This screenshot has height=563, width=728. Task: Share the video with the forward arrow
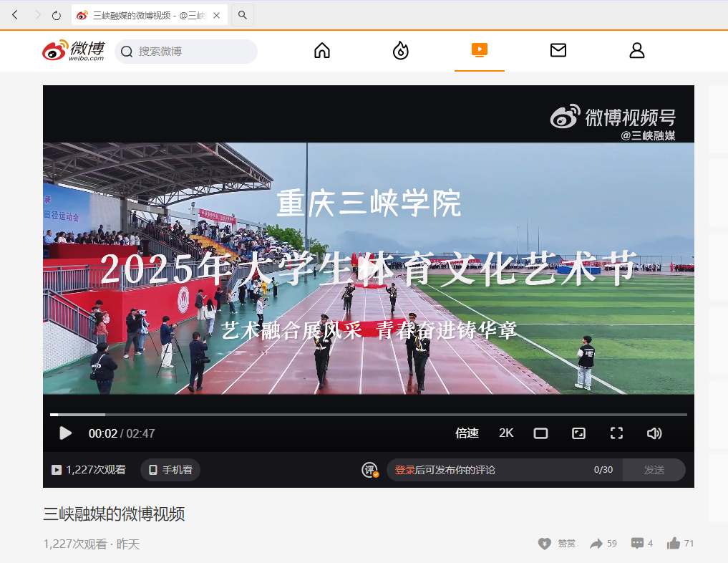pyautogui.click(x=596, y=544)
